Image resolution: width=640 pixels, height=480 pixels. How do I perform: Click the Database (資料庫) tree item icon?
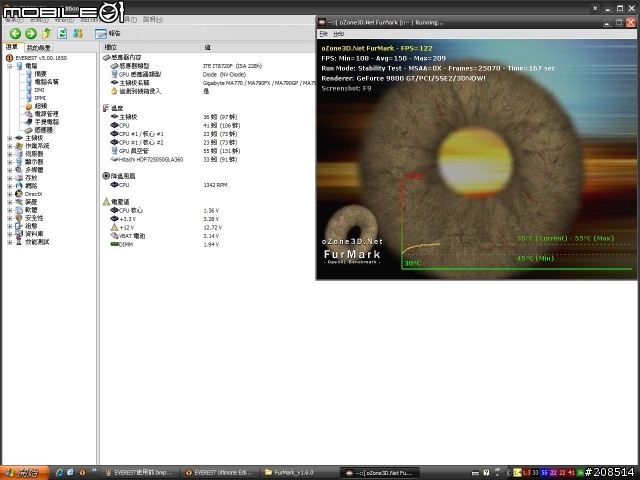tap(19, 234)
